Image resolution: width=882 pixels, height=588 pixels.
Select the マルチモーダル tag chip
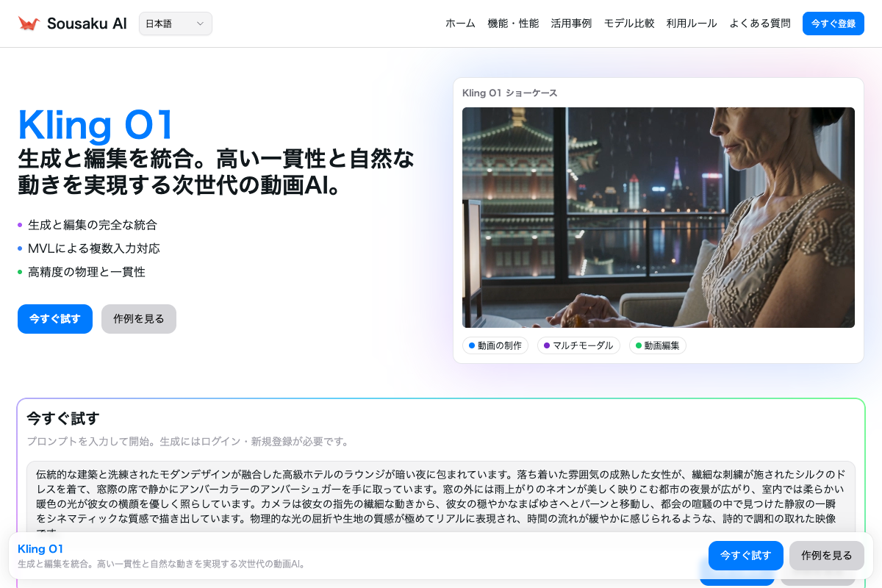[x=578, y=345]
